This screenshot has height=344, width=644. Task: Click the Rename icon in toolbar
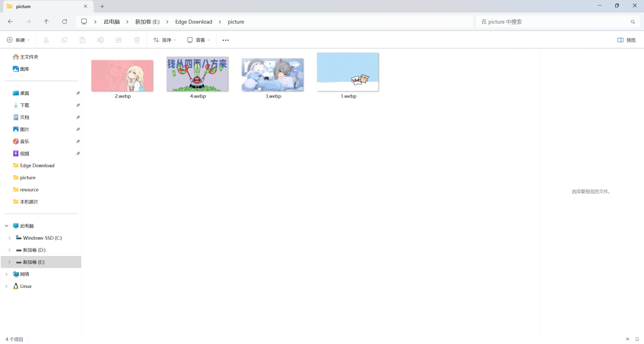click(101, 40)
